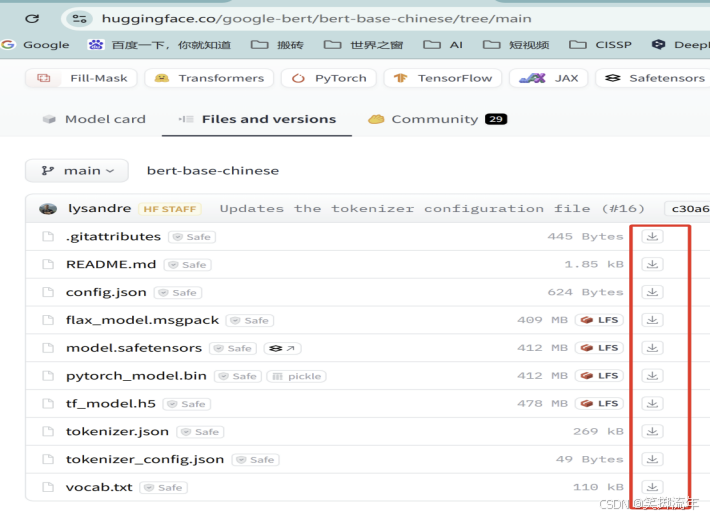Open the flax_model.msgpack file
Screen dimensions: 710x517
pyautogui.click(x=142, y=320)
